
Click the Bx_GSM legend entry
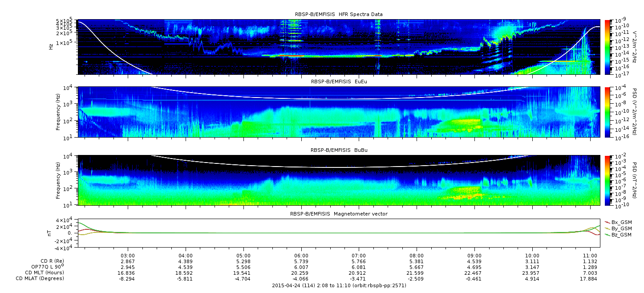pyautogui.click(x=621, y=222)
